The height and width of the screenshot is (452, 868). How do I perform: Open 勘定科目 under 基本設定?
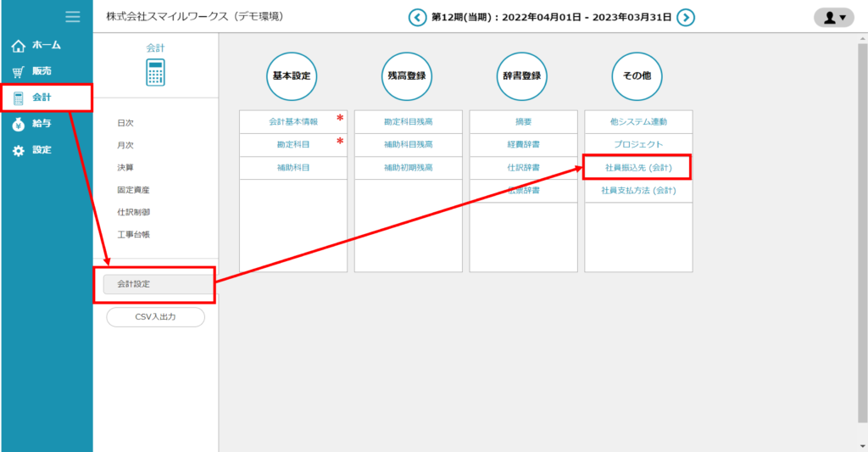[x=293, y=144]
